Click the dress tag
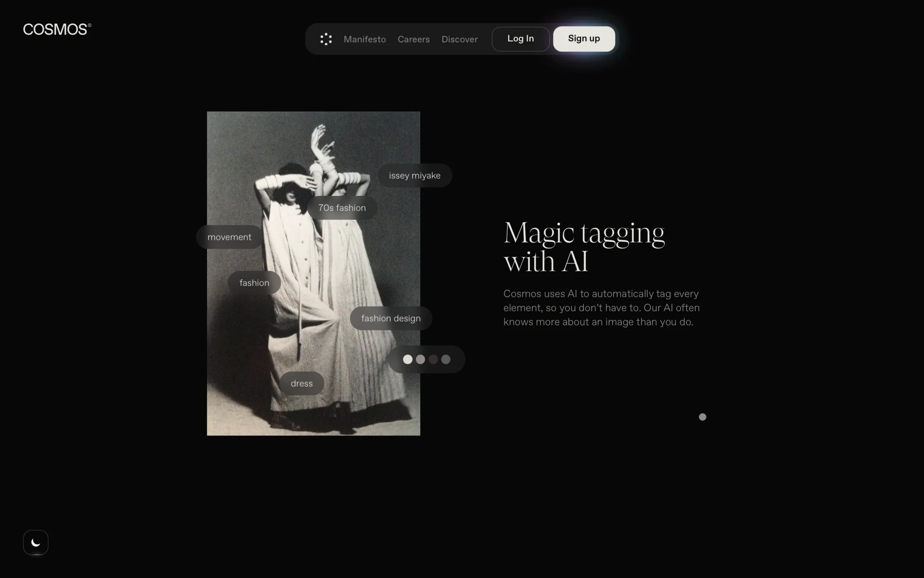The image size is (924, 578). [x=302, y=383]
